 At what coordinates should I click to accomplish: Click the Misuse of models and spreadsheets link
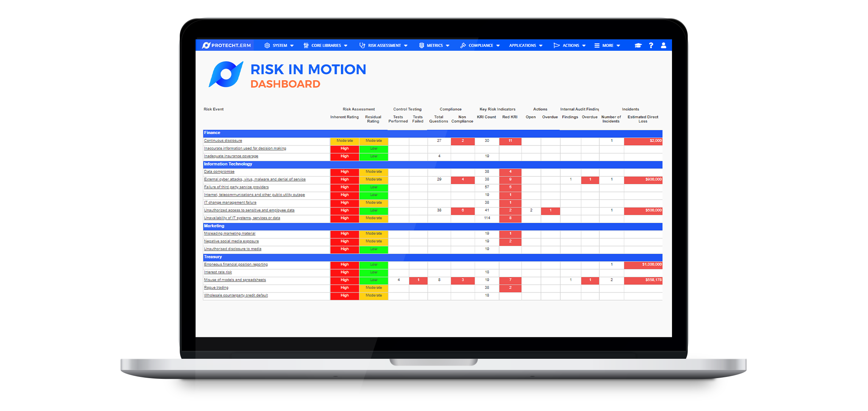click(x=235, y=280)
